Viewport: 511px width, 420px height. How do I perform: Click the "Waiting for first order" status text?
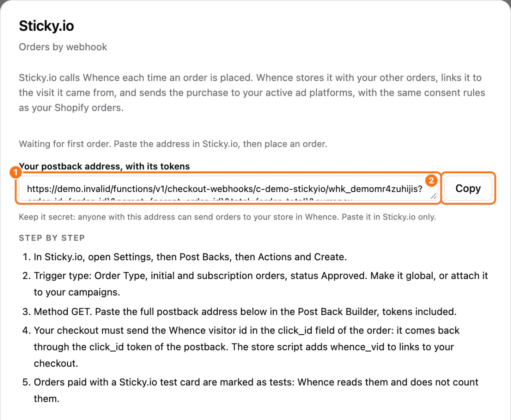(173, 144)
